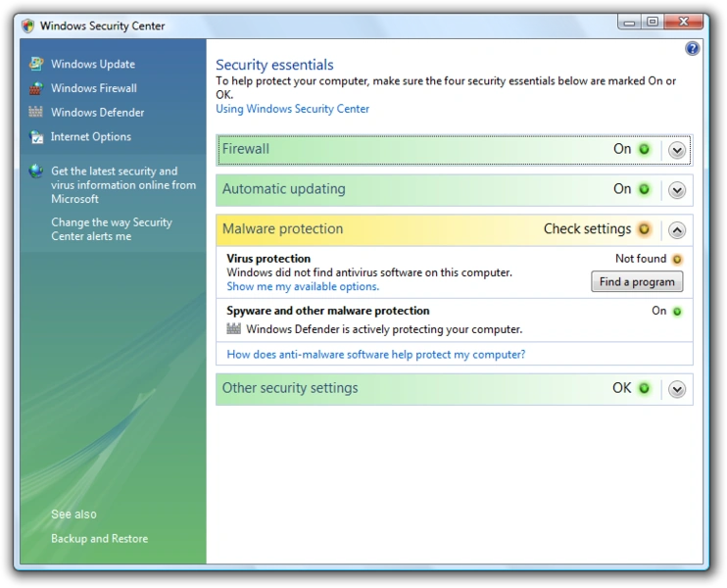727x588 pixels.
Task: Click Show me my available options link
Action: [303, 286]
